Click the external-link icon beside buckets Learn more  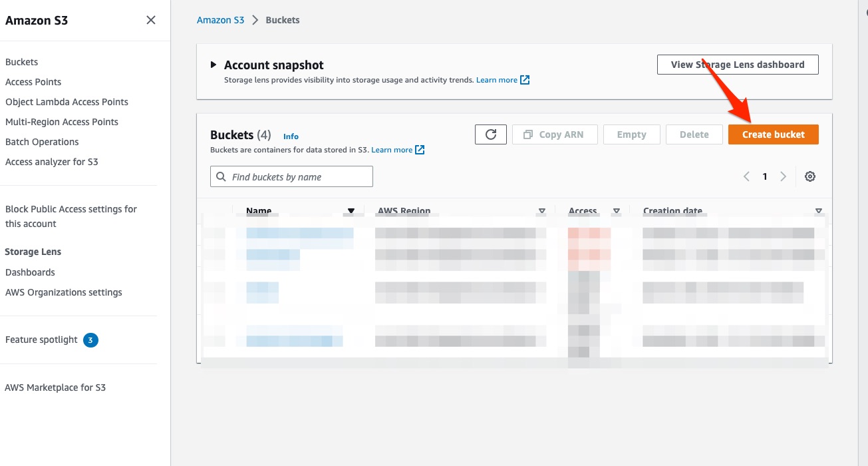click(x=420, y=149)
